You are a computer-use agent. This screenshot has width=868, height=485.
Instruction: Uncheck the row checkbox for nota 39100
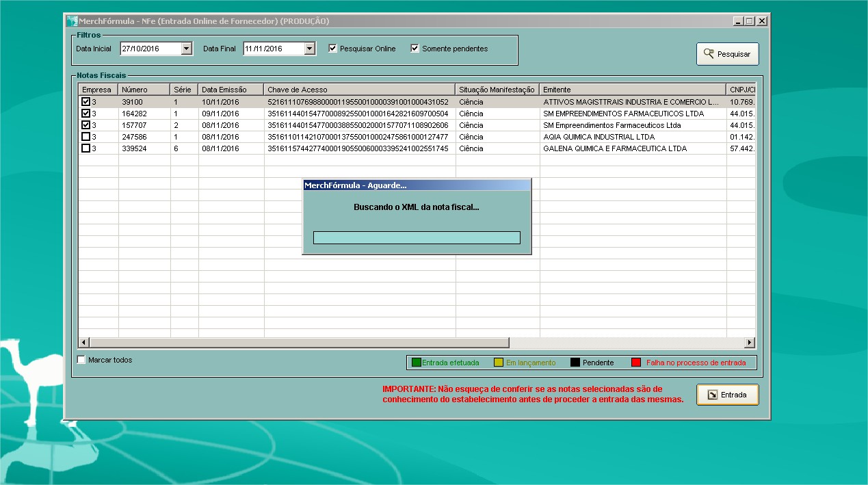[86, 102]
